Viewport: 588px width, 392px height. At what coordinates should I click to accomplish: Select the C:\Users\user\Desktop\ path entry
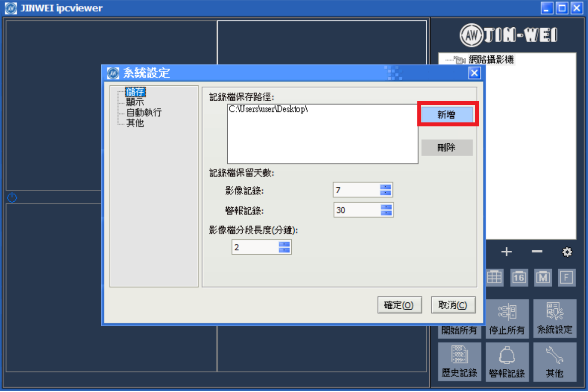click(268, 110)
